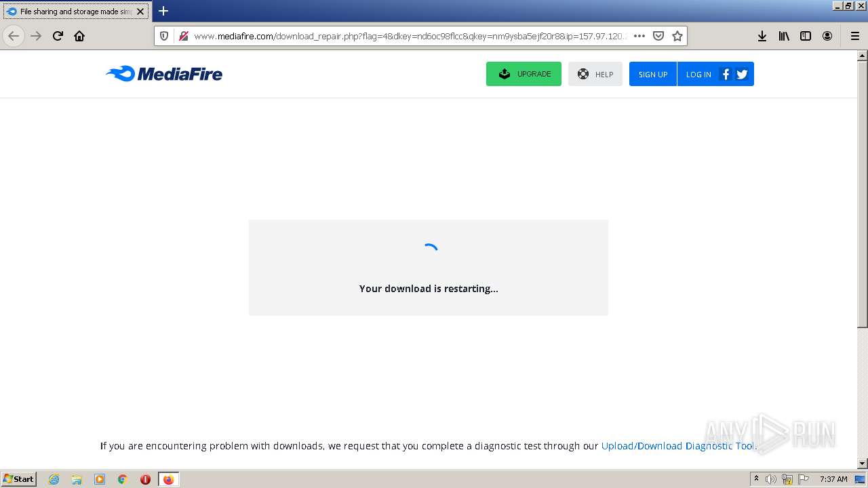Click the browser forward arrow
The width and height of the screenshot is (868, 488).
(36, 36)
